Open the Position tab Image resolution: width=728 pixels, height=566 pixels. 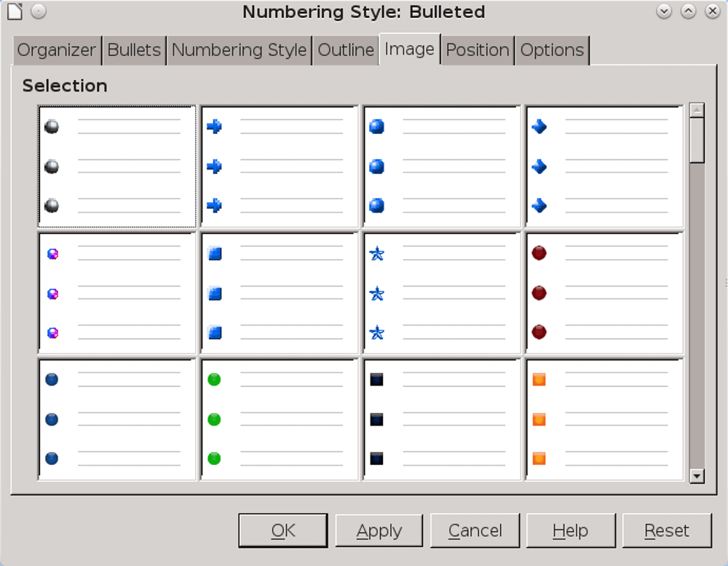tap(478, 50)
